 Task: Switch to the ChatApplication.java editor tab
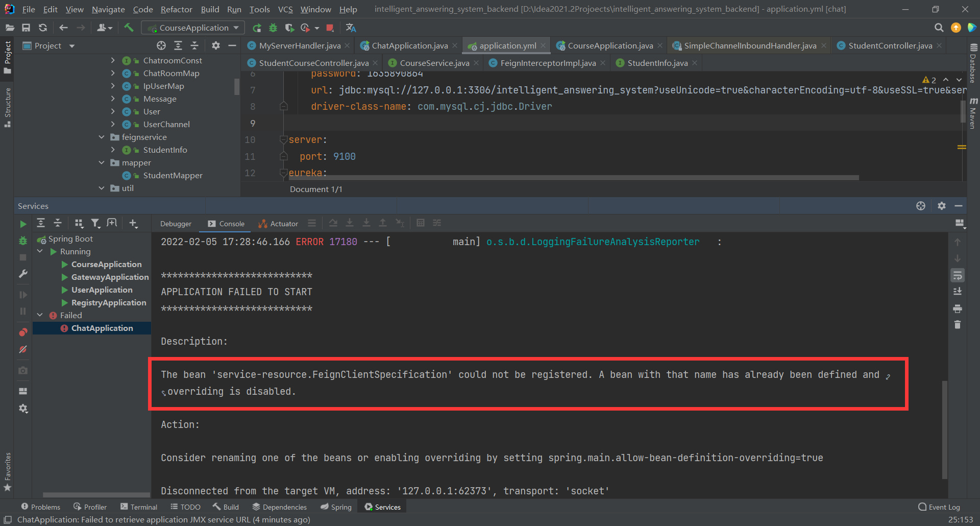click(409, 45)
